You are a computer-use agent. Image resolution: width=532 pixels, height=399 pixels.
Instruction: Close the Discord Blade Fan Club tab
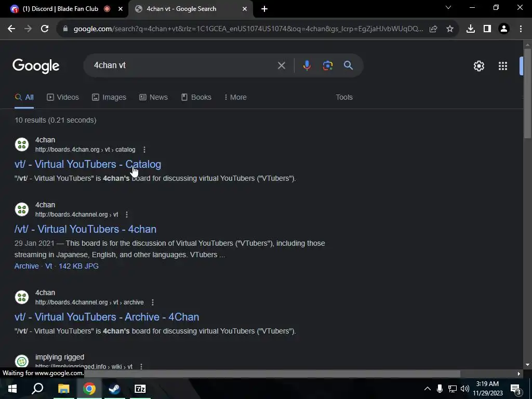(121, 9)
